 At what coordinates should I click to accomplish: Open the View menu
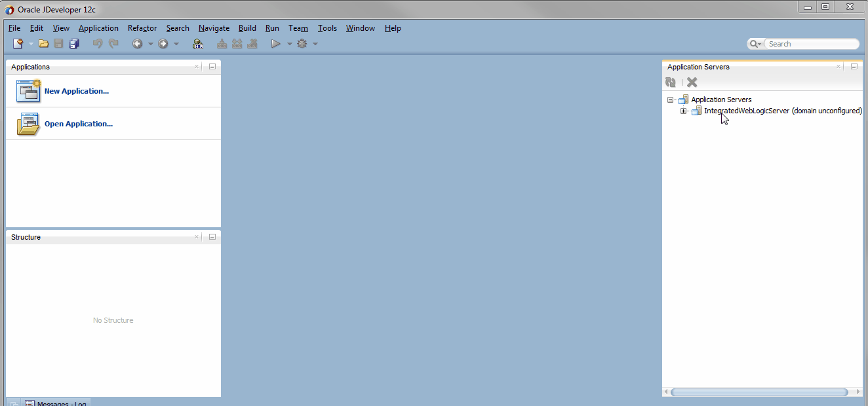coord(61,28)
